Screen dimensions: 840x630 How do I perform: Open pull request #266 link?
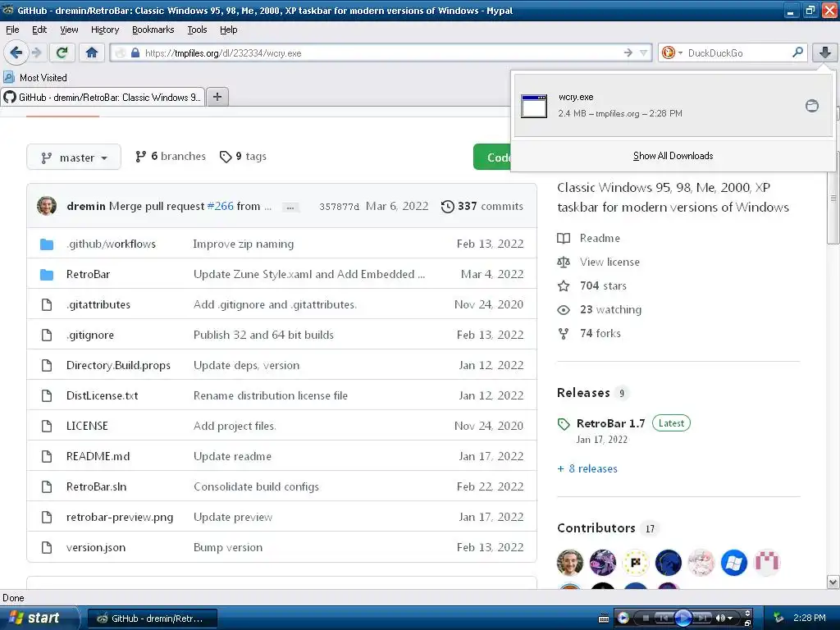point(220,206)
